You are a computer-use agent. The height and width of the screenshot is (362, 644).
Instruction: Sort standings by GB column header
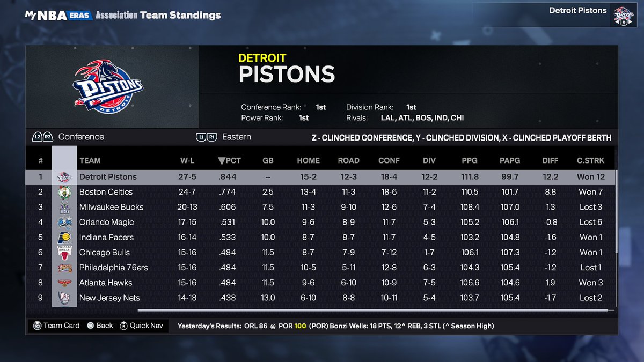click(x=268, y=160)
